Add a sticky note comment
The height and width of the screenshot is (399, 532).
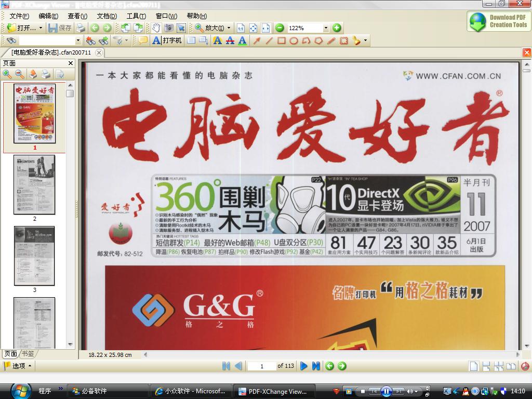(143, 41)
